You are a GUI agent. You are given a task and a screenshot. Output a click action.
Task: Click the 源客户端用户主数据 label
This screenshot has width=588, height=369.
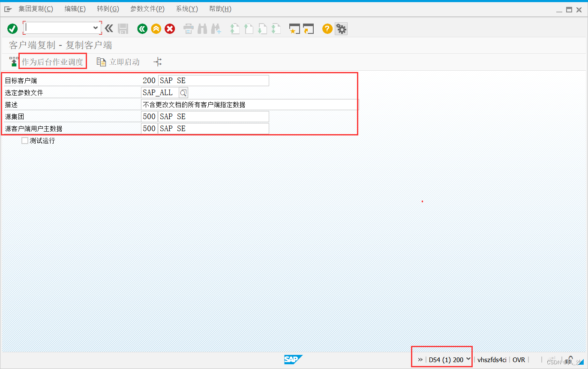pyautogui.click(x=33, y=129)
